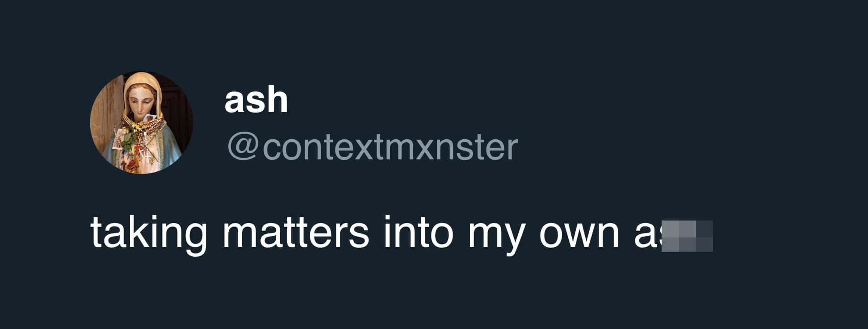Click the pixelated censored block in tweet
The image size is (868, 329).
pyautogui.click(x=687, y=236)
